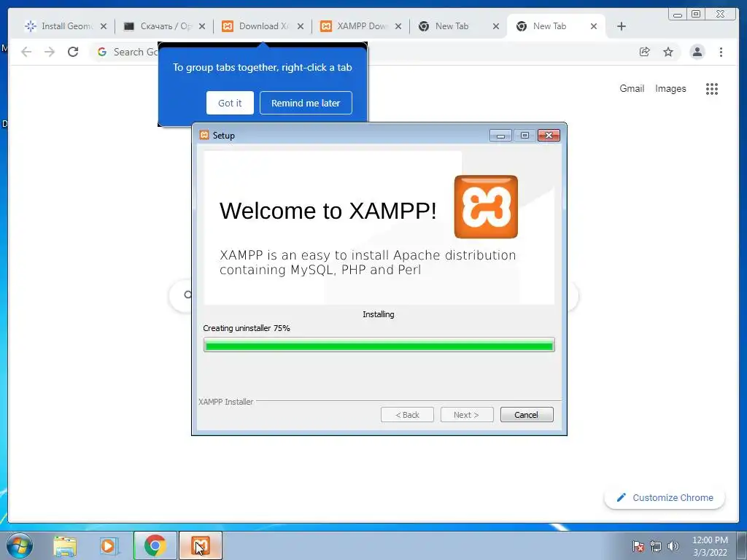747x560 pixels.
Task: Click the green installation progress bar
Action: tap(379, 345)
